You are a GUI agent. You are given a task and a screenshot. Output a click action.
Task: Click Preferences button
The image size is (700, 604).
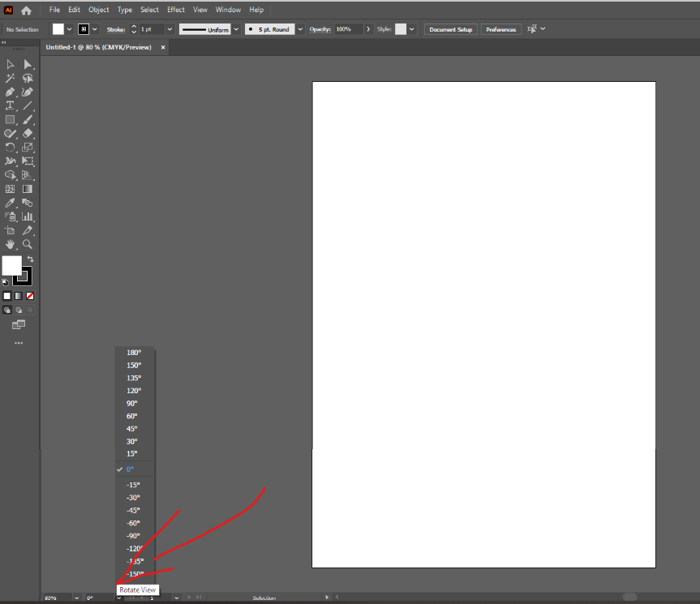(x=501, y=29)
